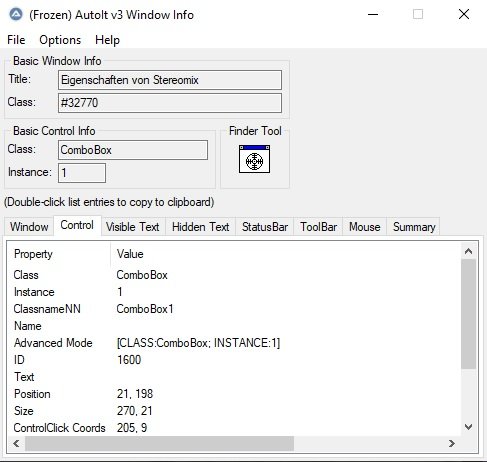Select the Summary tab
This screenshot has width=487, height=462.
click(414, 227)
